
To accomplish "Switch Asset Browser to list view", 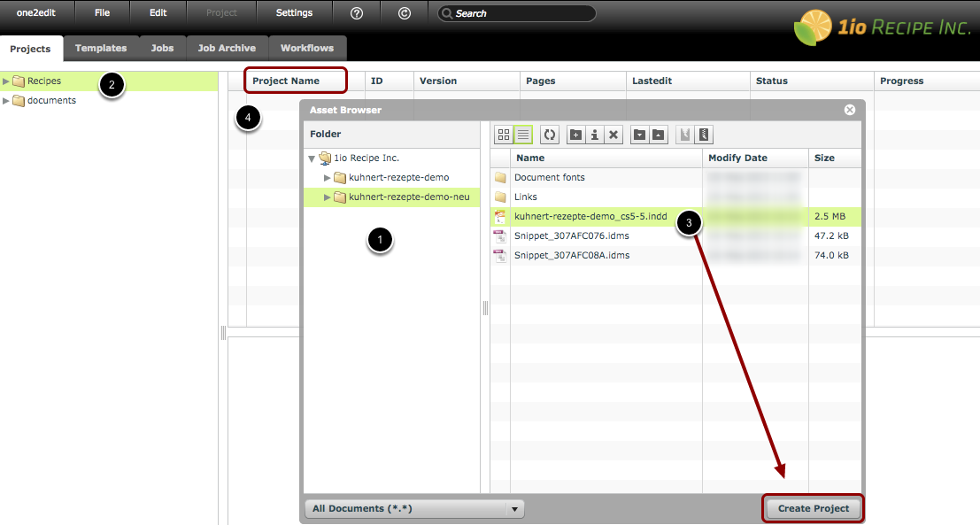I will tap(523, 135).
